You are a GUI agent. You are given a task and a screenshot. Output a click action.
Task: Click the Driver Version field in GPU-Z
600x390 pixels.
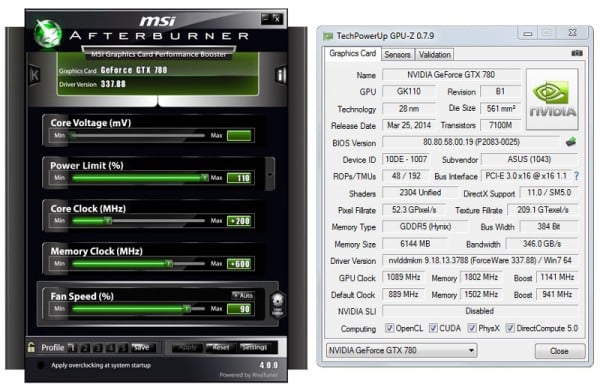(480, 261)
